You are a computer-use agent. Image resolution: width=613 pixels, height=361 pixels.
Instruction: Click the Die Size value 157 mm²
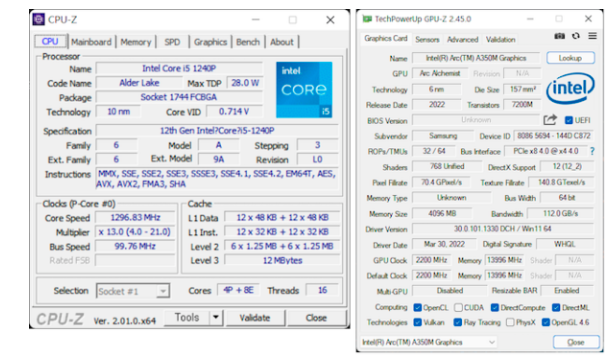tap(522, 89)
